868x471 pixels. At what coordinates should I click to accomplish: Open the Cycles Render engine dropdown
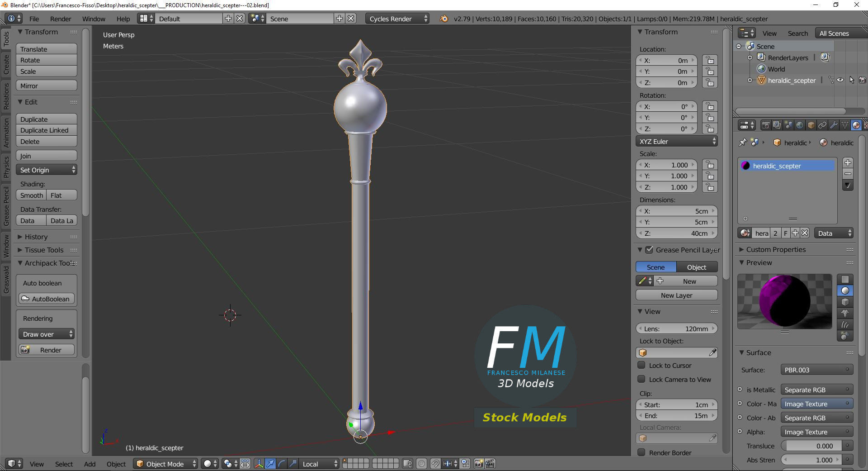pyautogui.click(x=397, y=19)
